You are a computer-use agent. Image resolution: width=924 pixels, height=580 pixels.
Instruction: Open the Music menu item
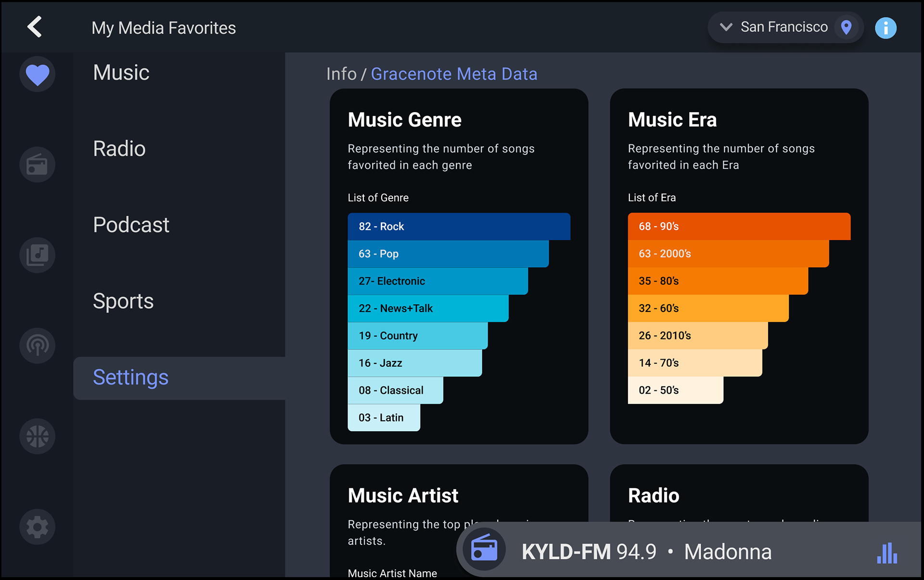coord(121,73)
